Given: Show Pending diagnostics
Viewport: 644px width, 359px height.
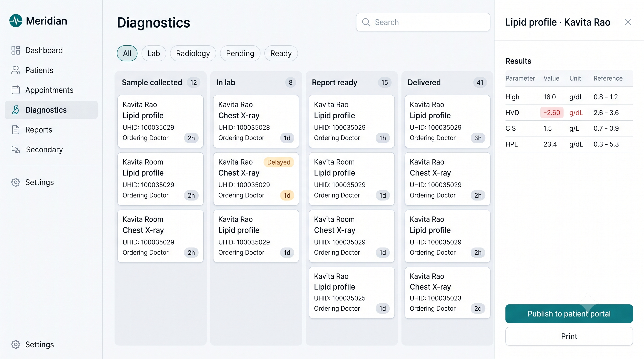Looking at the screenshot, I should tap(240, 53).
